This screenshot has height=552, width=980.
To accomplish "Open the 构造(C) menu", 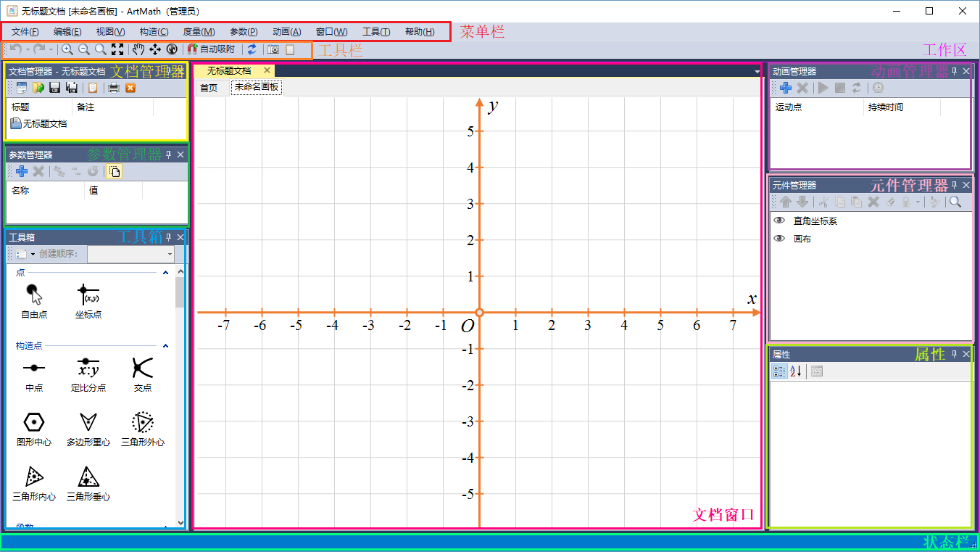I will [x=154, y=32].
